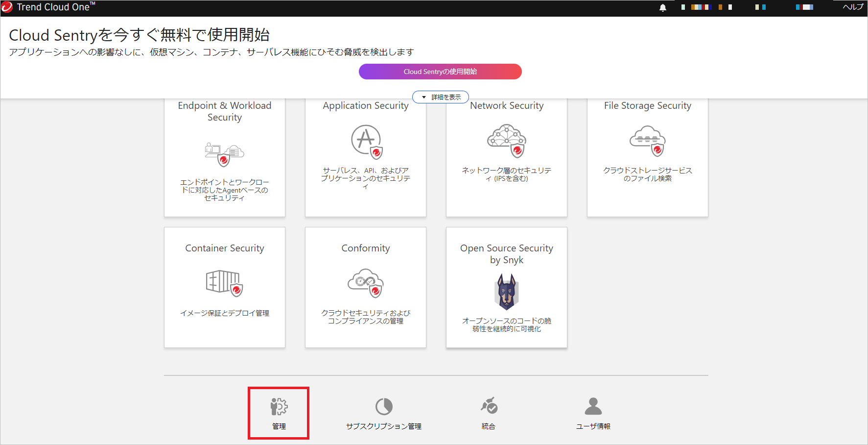Click the Endpoint & Workload Security title
The image size is (868, 445).
(224, 111)
